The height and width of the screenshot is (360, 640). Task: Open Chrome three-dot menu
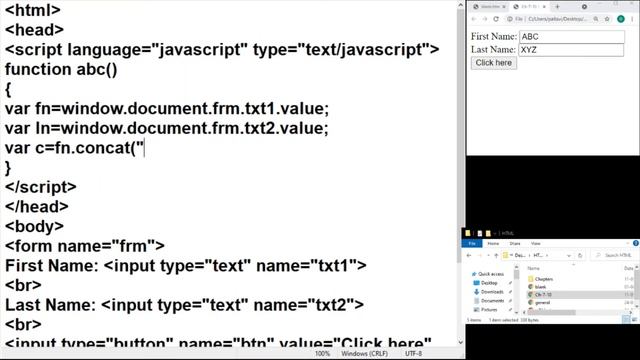point(632,19)
